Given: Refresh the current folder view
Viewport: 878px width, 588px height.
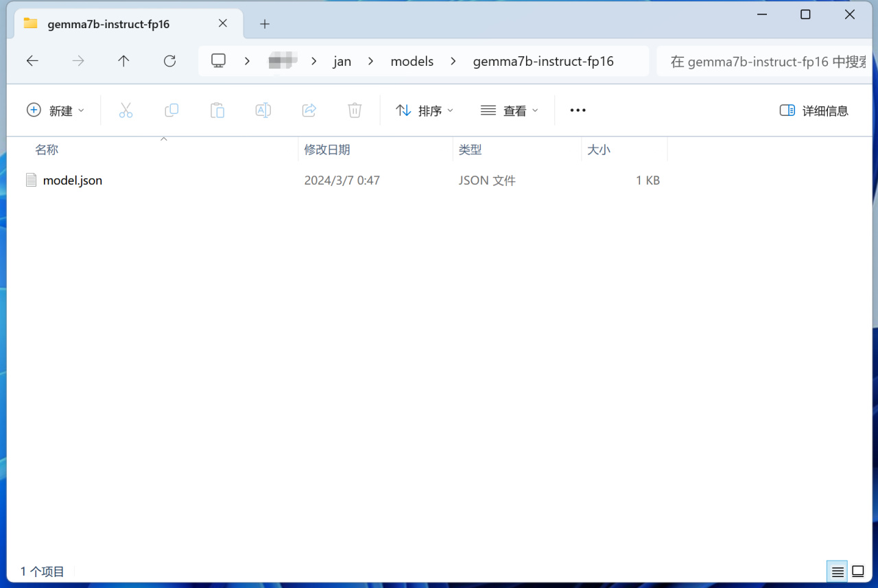Looking at the screenshot, I should (x=169, y=61).
